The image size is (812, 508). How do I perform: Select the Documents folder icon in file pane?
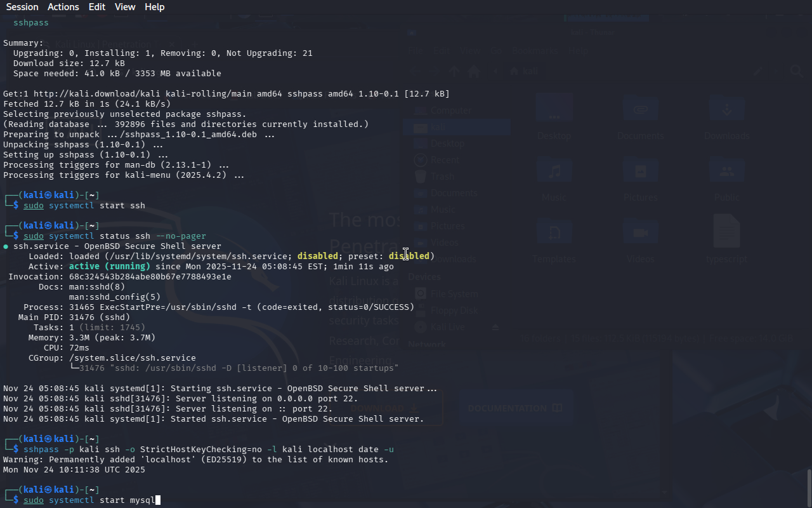click(640, 109)
